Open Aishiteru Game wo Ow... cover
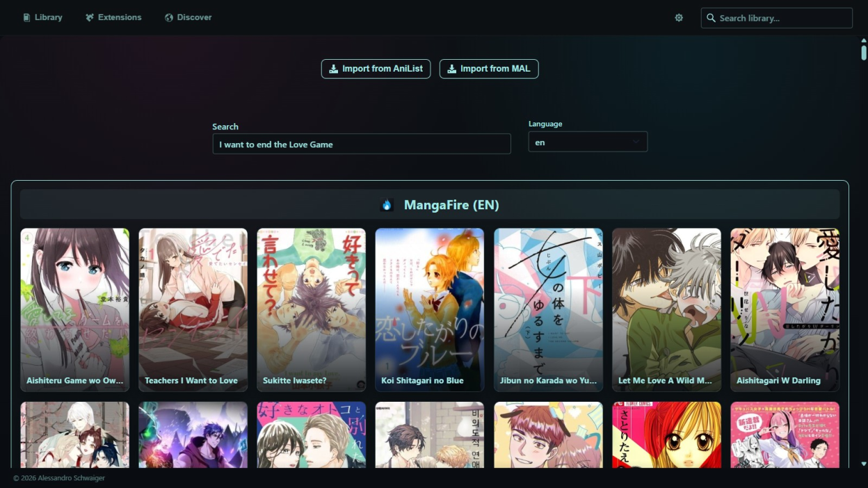Viewport: 868px width, 488px height. [x=75, y=310]
